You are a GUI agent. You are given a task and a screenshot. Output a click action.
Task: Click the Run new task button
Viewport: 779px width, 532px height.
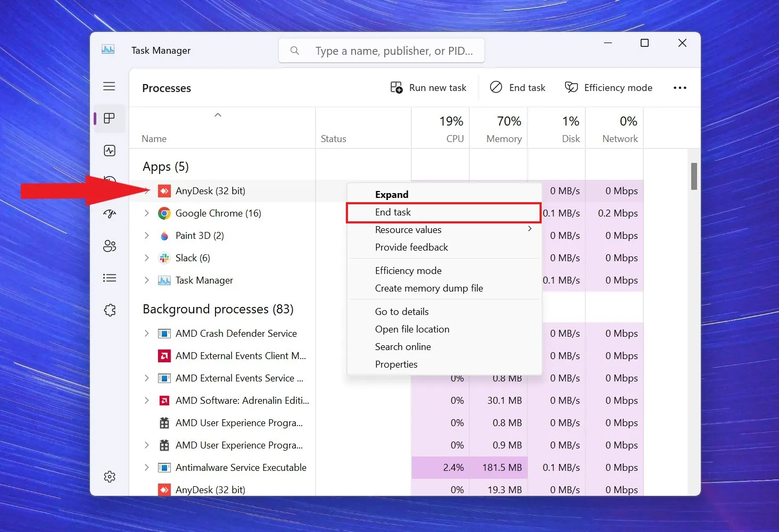[428, 88]
